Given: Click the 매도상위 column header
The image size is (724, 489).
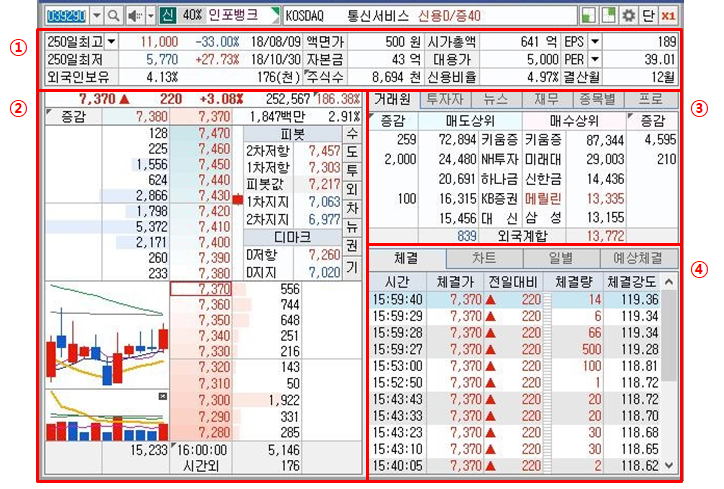Looking at the screenshot, I should (x=470, y=121).
